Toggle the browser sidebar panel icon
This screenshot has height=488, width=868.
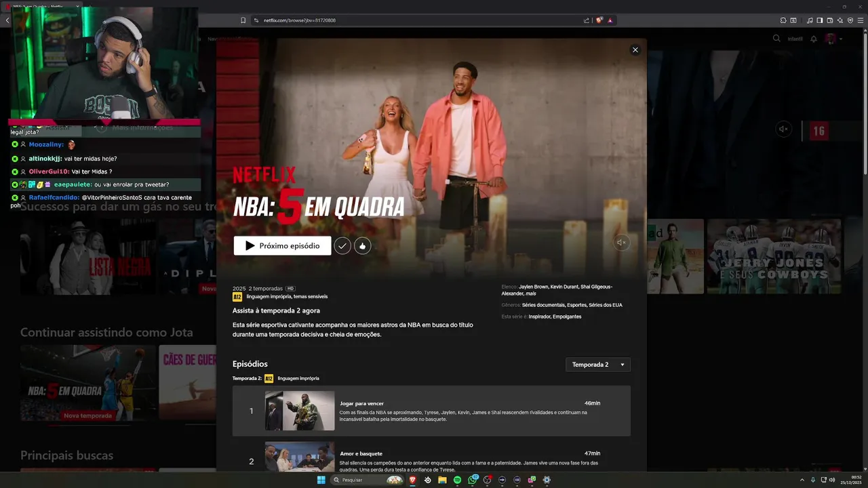coord(819,20)
